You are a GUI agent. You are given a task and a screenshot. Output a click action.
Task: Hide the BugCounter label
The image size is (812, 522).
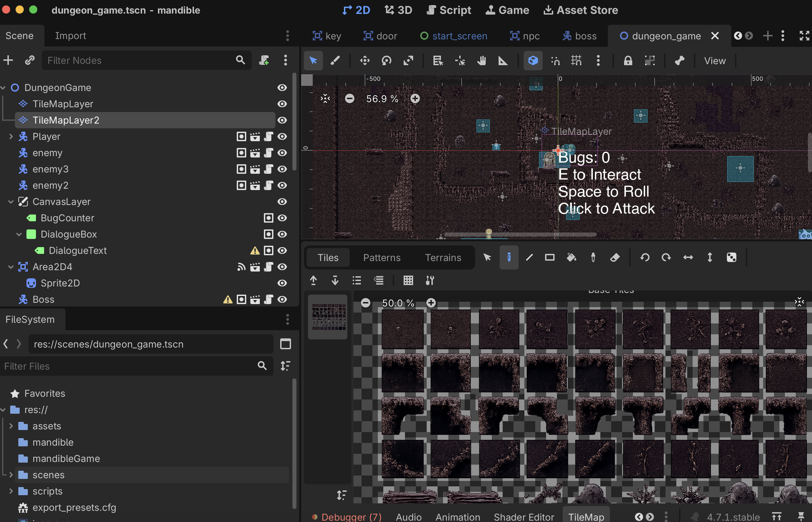282,218
